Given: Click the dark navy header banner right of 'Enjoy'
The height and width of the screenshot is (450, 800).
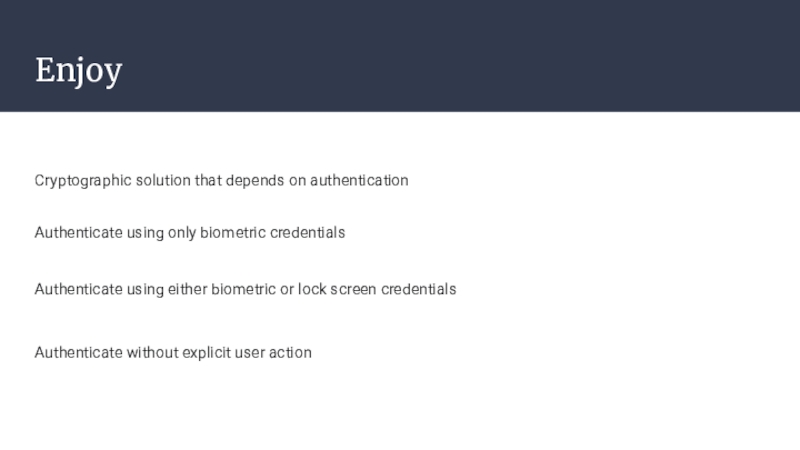Looking at the screenshot, I should [x=459, y=56].
